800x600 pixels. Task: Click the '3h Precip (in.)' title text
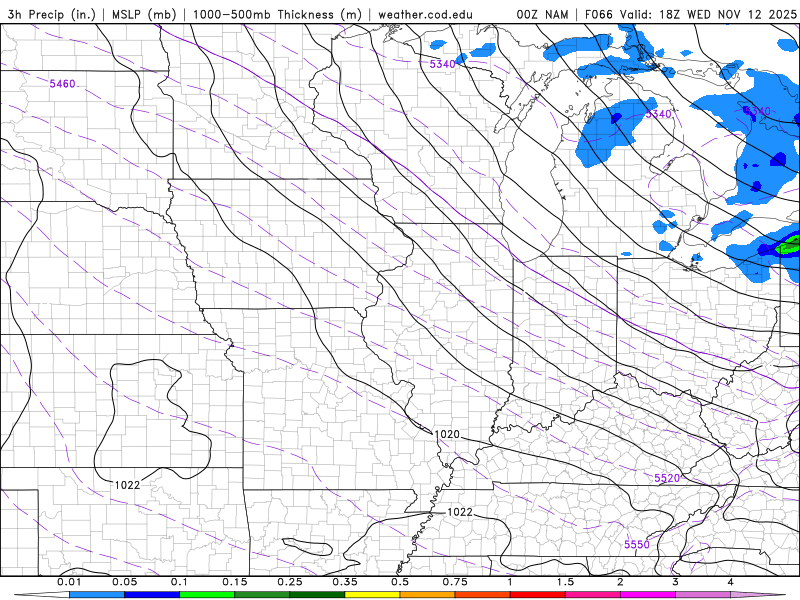(52, 14)
